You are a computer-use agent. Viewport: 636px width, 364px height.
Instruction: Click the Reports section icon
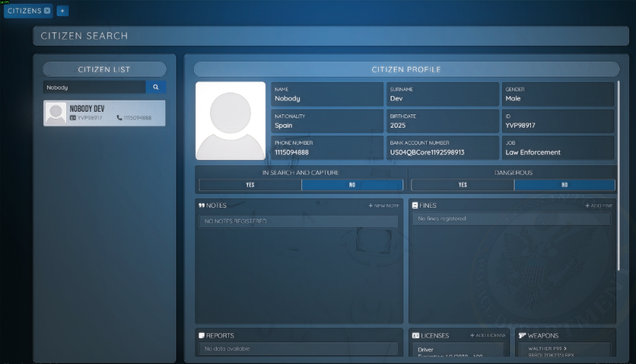point(202,335)
